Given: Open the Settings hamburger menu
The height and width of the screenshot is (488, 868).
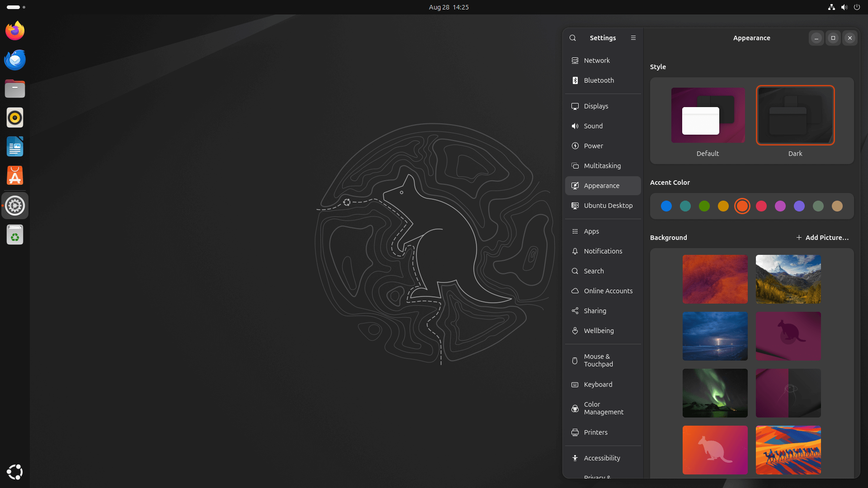Looking at the screenshot, I should point(633,38).
